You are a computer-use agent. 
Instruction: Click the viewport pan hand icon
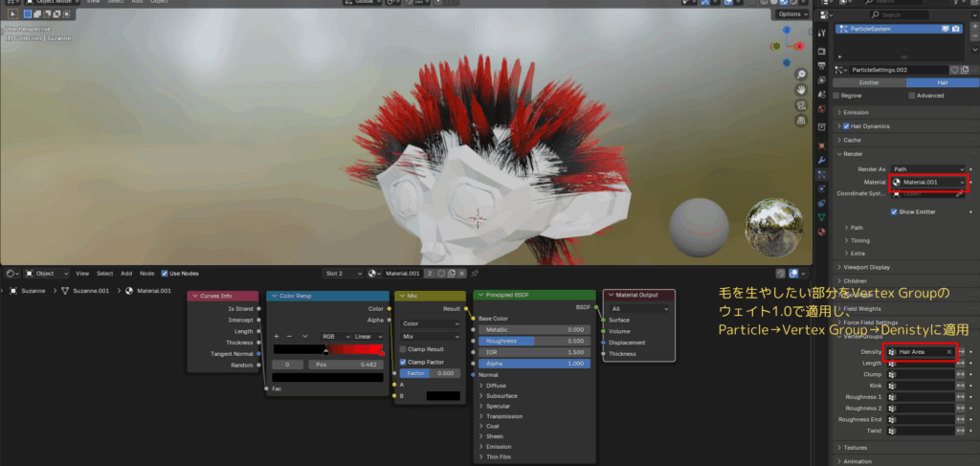(x=801, y=89)
